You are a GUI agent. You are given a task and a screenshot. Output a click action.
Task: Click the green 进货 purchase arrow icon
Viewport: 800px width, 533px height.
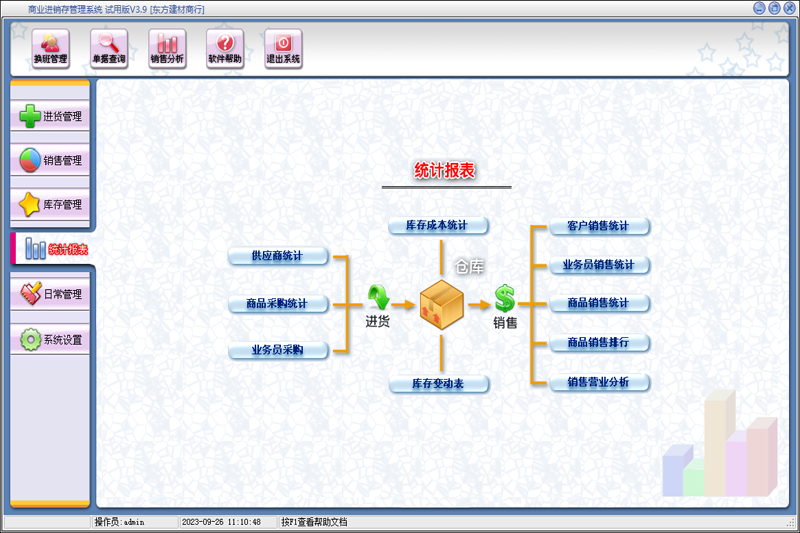coord(378,297)
